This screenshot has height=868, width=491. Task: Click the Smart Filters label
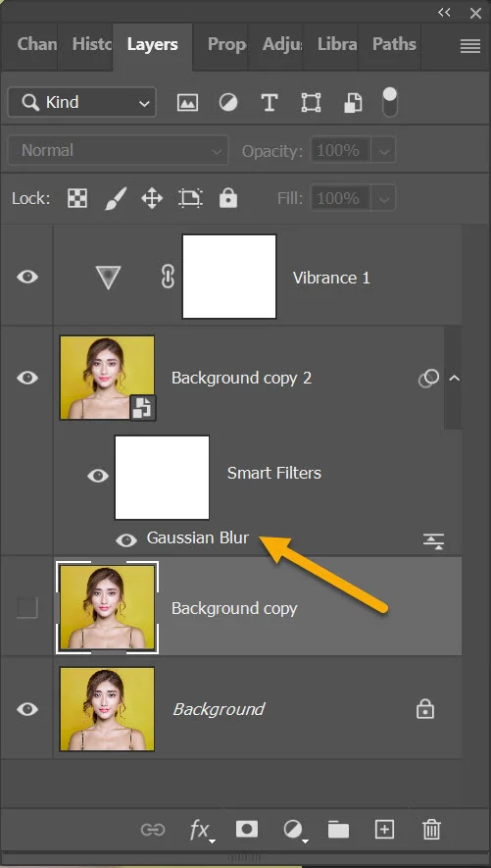pos(274,474)
